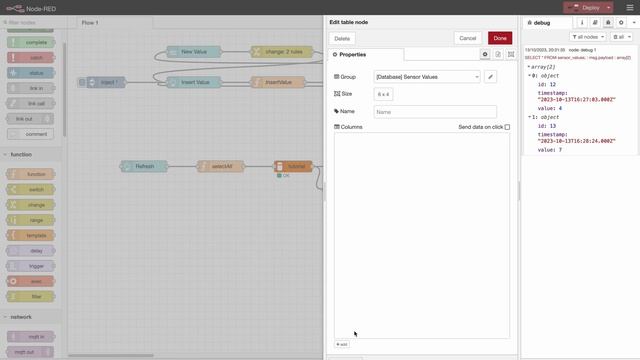
Task: Click the value: 7 debug line
Action: tap(550, 150)
